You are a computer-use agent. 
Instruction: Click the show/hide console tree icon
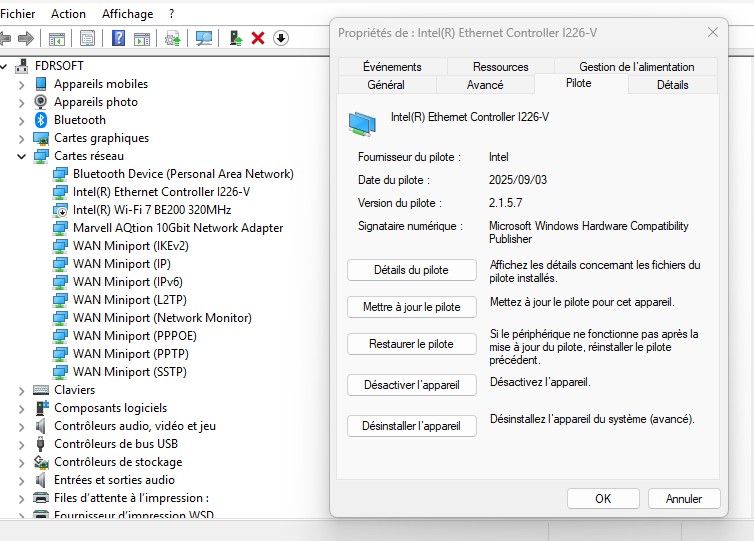click(57, 38)
